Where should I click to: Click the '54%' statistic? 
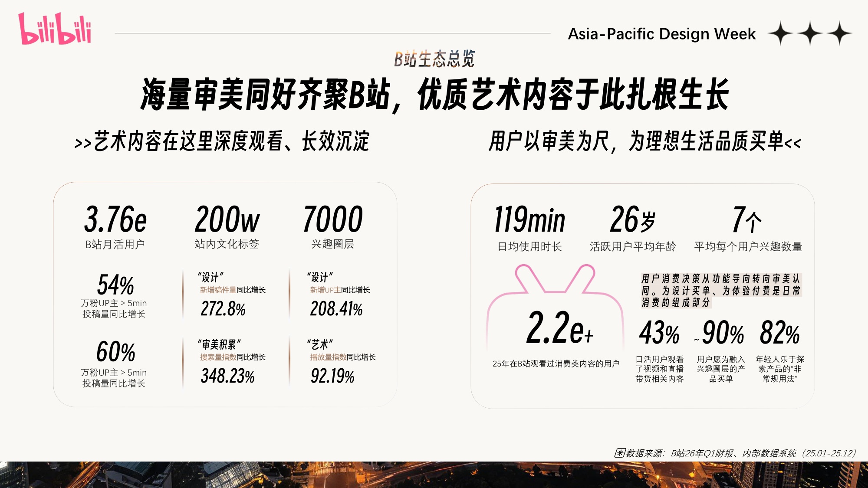115,285
